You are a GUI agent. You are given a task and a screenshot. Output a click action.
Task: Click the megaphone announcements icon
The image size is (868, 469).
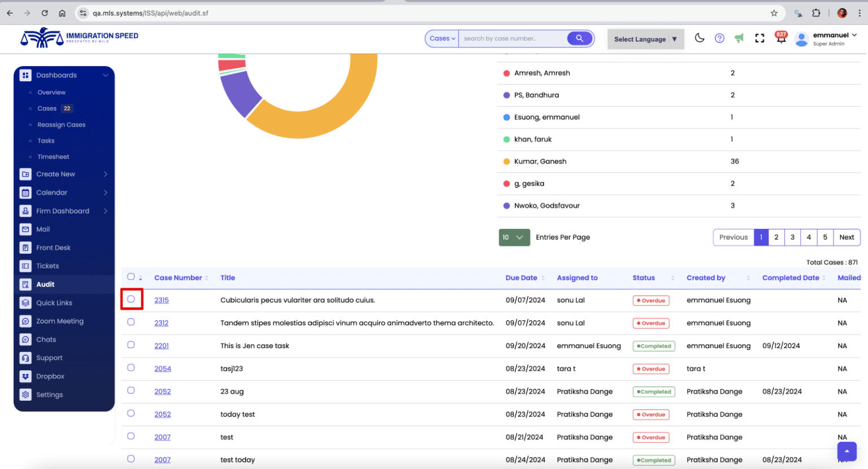[739, 38]
